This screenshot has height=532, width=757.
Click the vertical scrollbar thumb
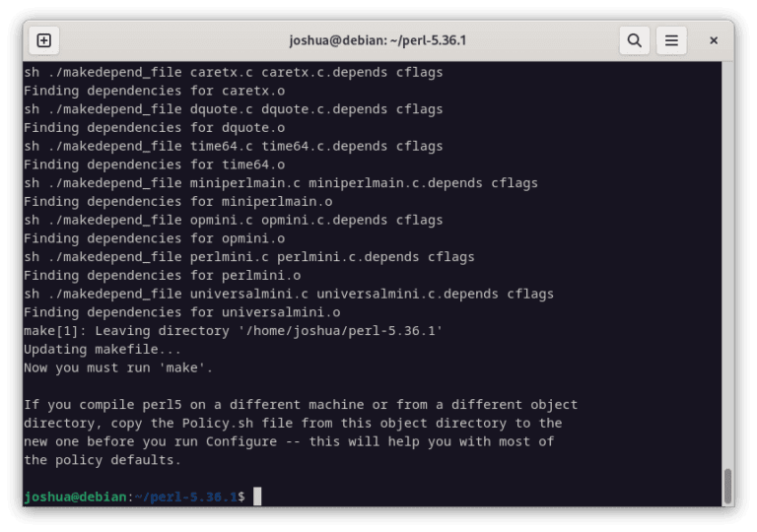pyautogui.click(x=727, y=486)
